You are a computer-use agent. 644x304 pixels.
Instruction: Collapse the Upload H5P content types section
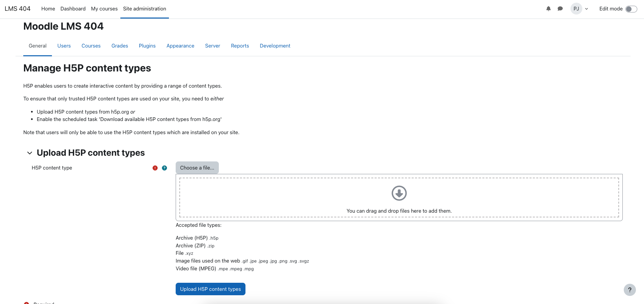pyautogui.click(x=30, y=153)
